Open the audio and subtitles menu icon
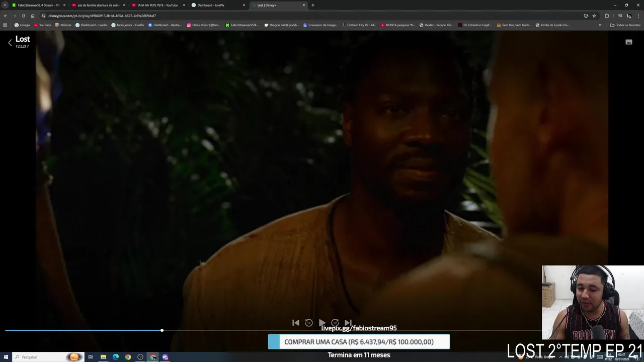 [628, 42]
